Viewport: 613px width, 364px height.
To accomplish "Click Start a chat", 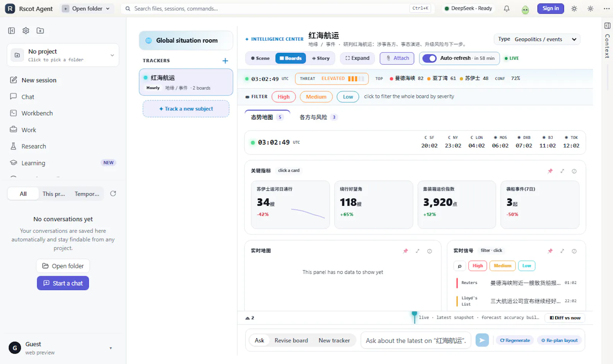I will tap(63, 283).
